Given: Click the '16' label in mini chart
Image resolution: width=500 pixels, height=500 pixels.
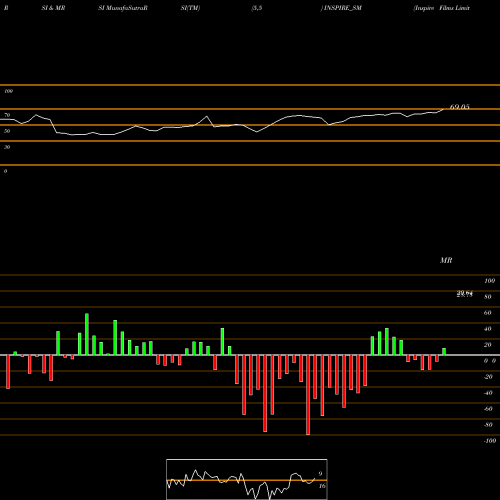Looking at the screenshot, I should (x=322, y=486).
